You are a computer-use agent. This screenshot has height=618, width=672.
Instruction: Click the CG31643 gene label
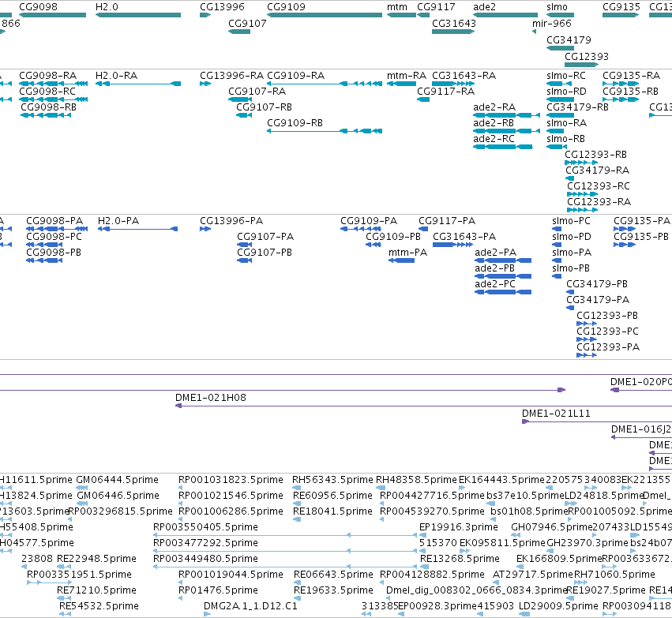coord(454,23)
